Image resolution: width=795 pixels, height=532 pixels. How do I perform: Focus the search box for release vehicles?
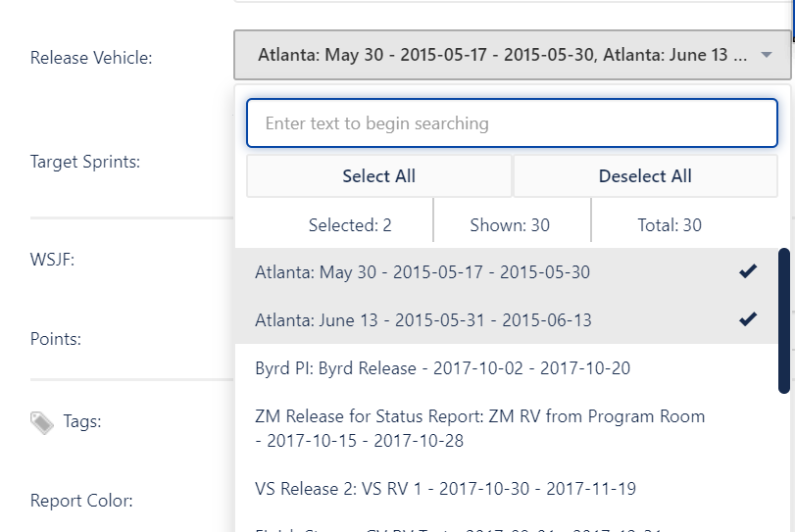click(x=512, y=123)
